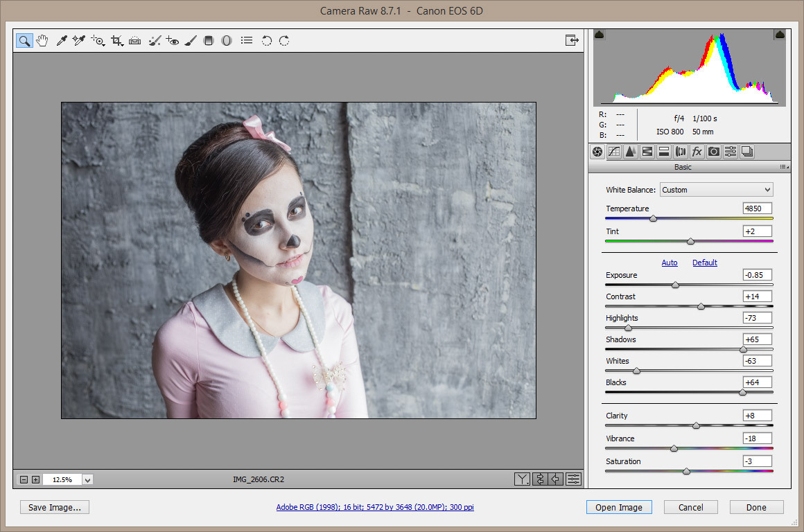Open workflow options link Adobe RGB
804x532 pixels.
[374, 507]
